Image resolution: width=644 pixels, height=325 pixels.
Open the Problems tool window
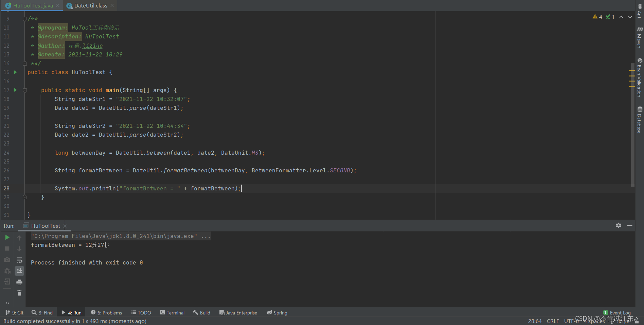tap(106, 313)
